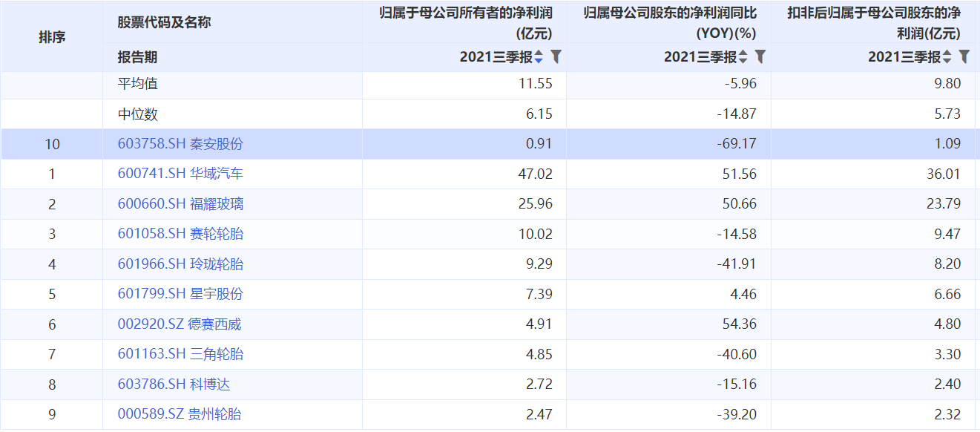Click median 扣非后 value 5.73
The width and height of the screenshot is (980, 432).
(x=948, y=114)
